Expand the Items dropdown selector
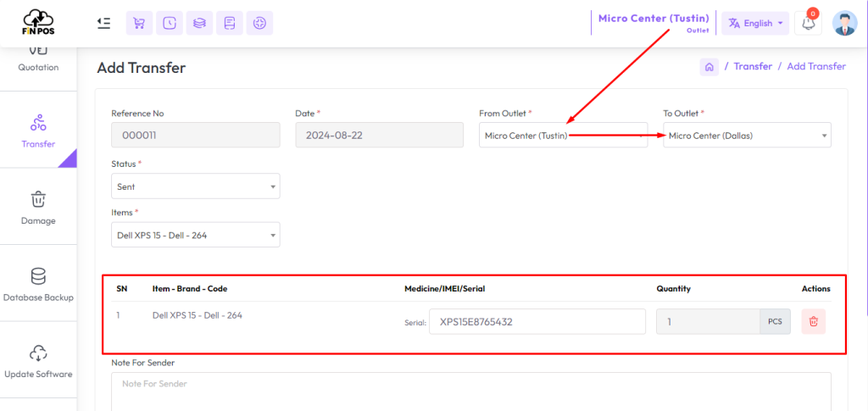The width and height of the screenshot is (868, 411). coord(196,235)
